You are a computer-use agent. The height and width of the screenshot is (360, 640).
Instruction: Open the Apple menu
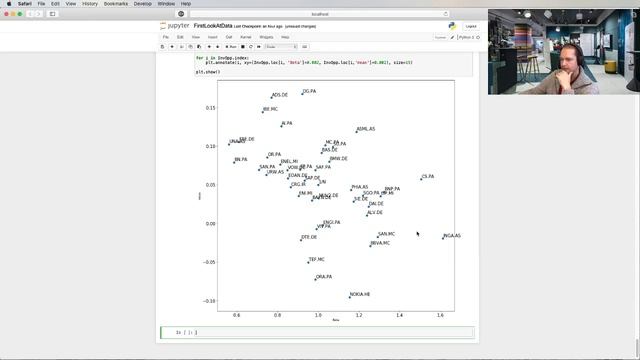(x=9, y=4)
